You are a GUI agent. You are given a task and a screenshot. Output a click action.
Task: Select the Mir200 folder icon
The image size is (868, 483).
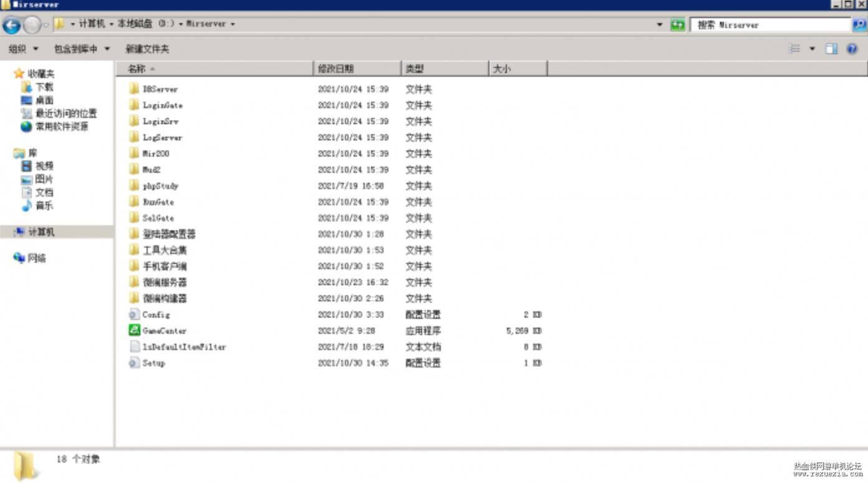coord(134,153)
